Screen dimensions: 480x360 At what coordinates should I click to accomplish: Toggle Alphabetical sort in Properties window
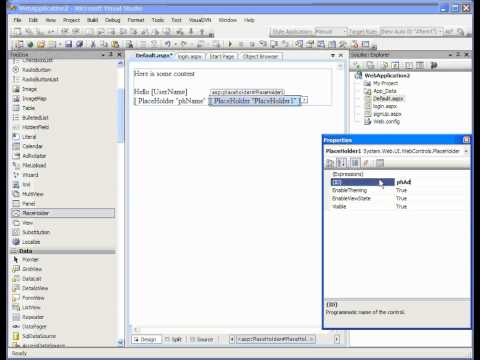342,163
